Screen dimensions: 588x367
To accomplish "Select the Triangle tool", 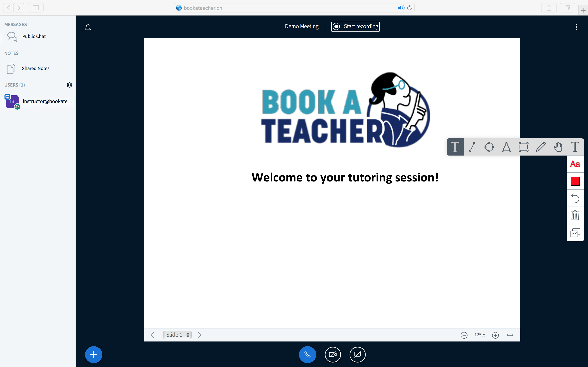I will pyautogui.click(x=506, y=147).
